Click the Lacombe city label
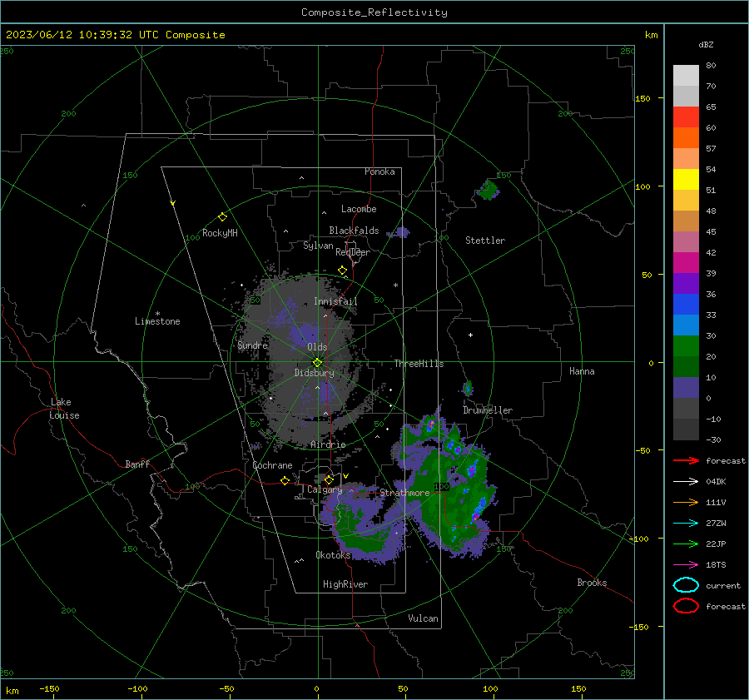Screen dimensions: 749x700 359,209
